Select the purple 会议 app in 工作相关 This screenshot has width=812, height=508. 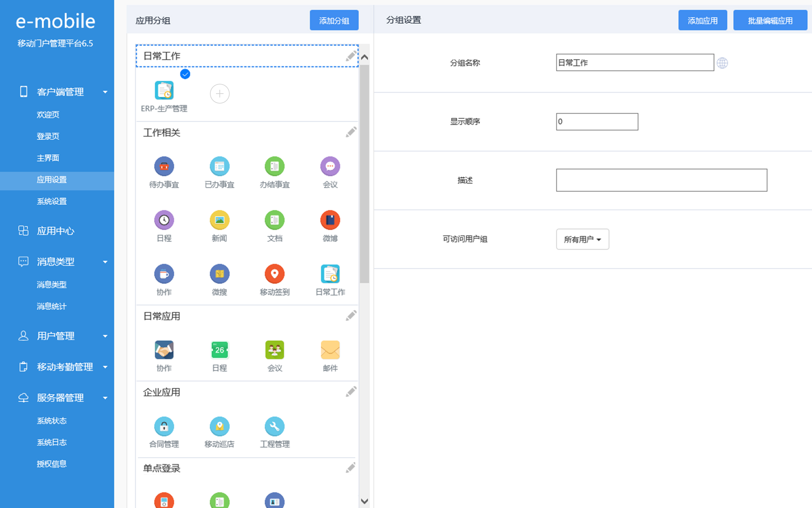pos(330,166)
